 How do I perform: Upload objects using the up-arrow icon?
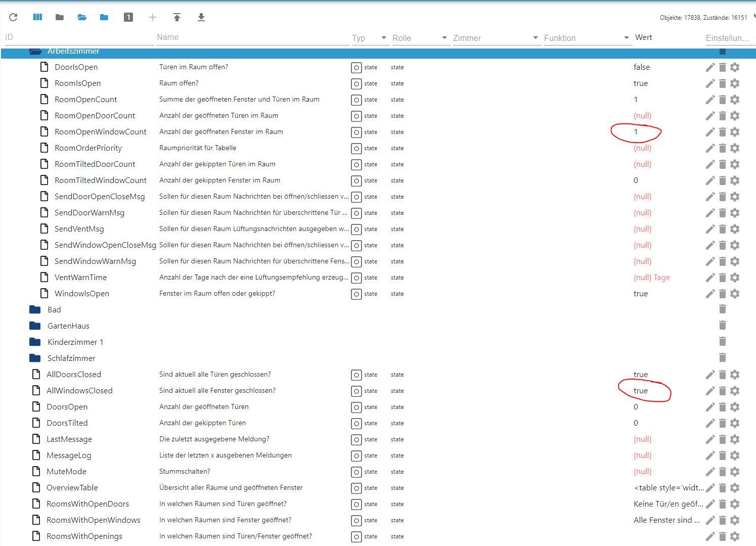[177, 17]
